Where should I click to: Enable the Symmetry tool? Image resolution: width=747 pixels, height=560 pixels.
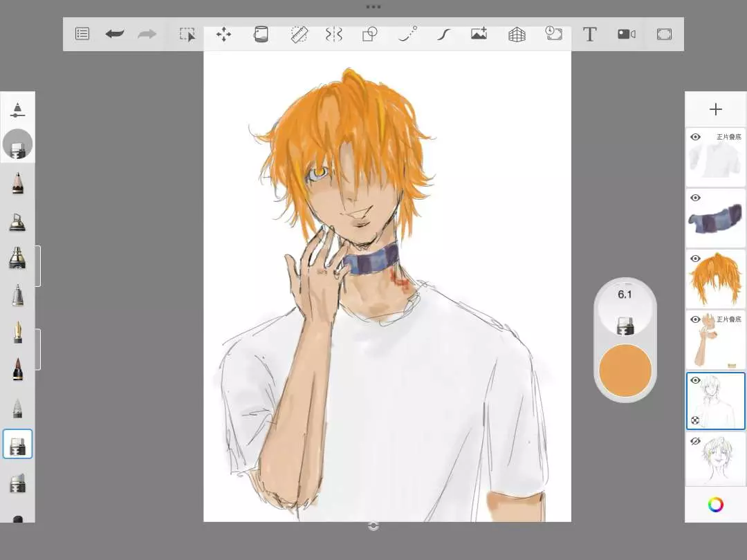point(334,34)
